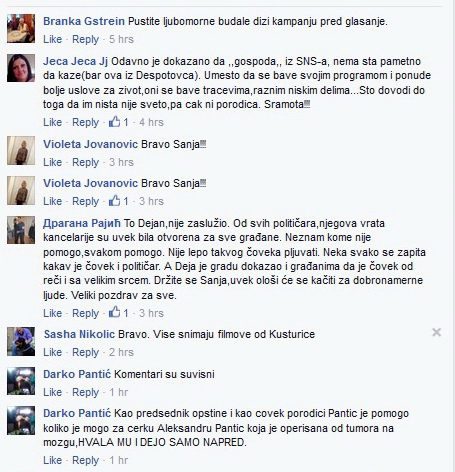This screenshot has height=472, width=455.
Task: Open Драгана Рајић profile thumbnail
Action: [21, 230]
